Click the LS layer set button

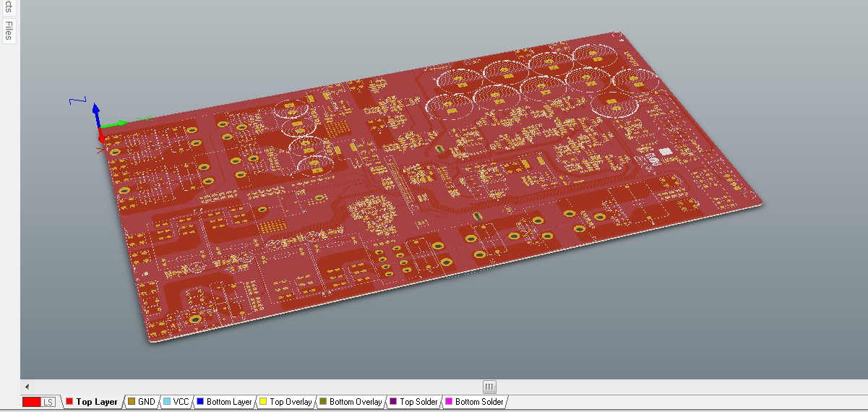click(x=48, y=402)
